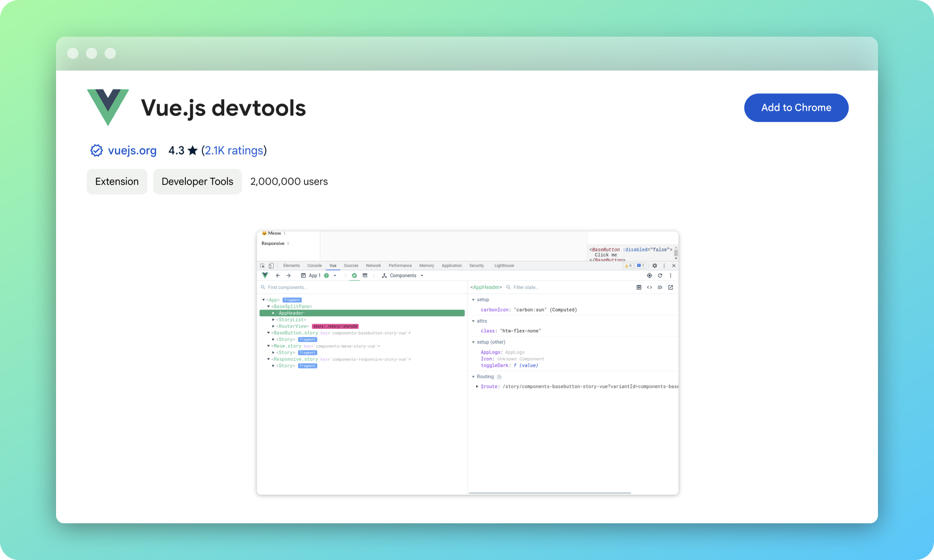The image size is (934, 560).
Task: Click the back navigation arrow in Vue devtools
Action: [x=278, y=275]
